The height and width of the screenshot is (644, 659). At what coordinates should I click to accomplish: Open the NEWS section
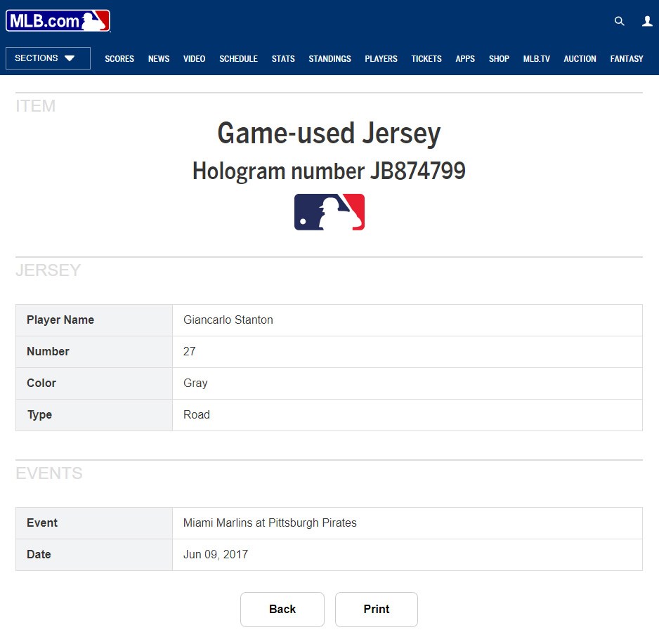[159, 59]
